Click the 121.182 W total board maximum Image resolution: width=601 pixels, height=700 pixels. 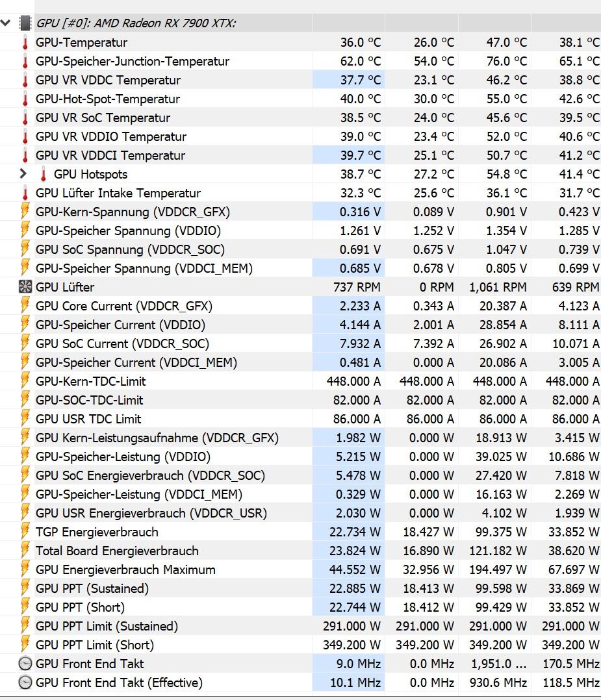point(498,551)
